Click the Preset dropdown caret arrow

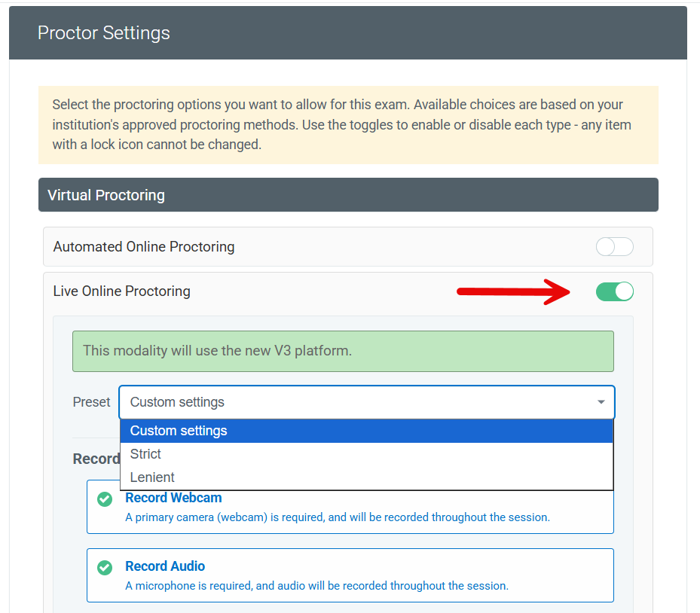pos(601,402)
